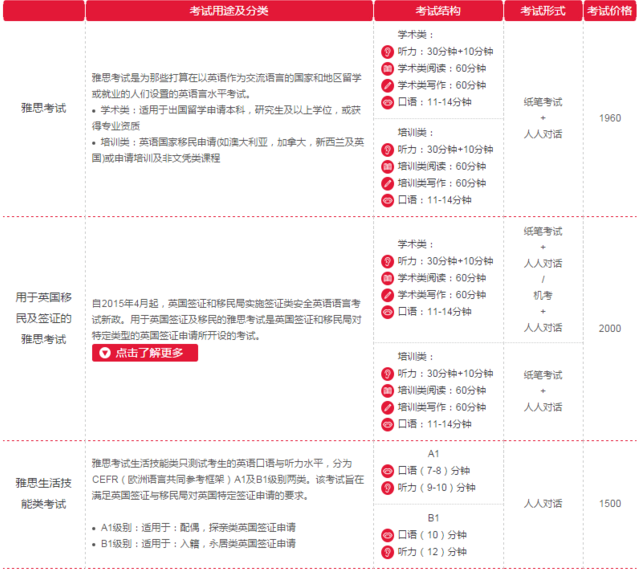Click the bullet starting 培训类：英语国家移民申请

coord(228,150)
